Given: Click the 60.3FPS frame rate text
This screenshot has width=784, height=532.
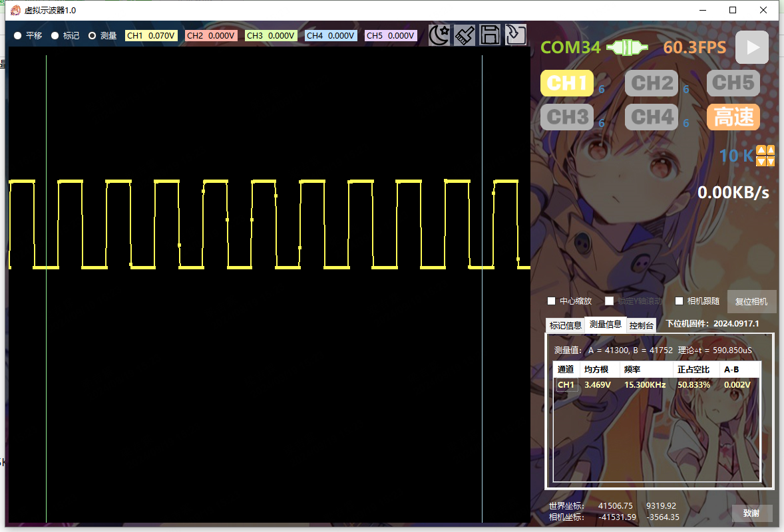Looking at the screenshot, I should pyautogui.click(x=695, y=47).
